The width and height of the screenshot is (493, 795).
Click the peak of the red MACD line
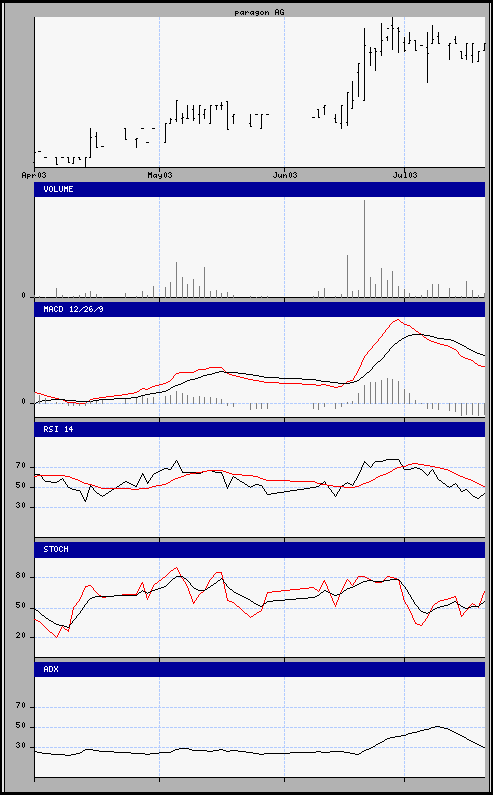pyautogui.click(x=398, y=319)
